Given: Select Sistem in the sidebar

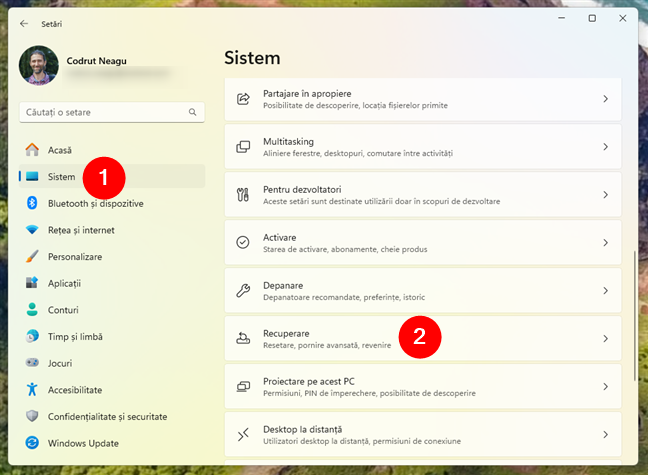Looking at the screenshot, I should pyautogui.click(x=112, y=177).
